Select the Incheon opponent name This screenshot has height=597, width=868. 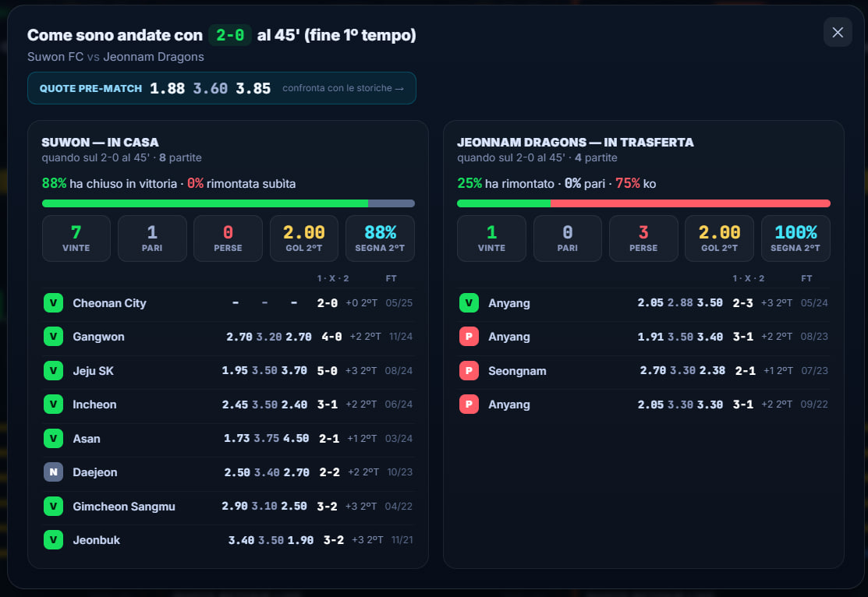click(x=94, y=404)
